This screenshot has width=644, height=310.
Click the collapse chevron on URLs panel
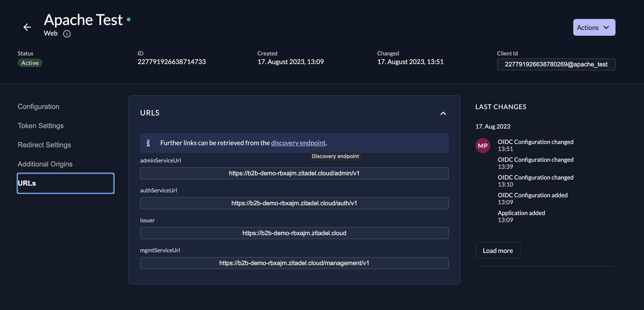(x=443, y=113)
